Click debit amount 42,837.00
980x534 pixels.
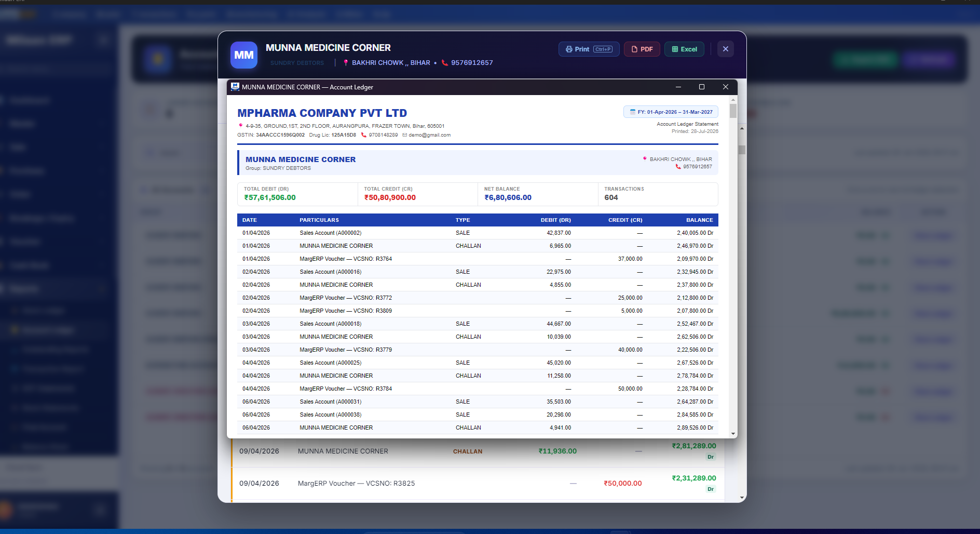[559, 233]
